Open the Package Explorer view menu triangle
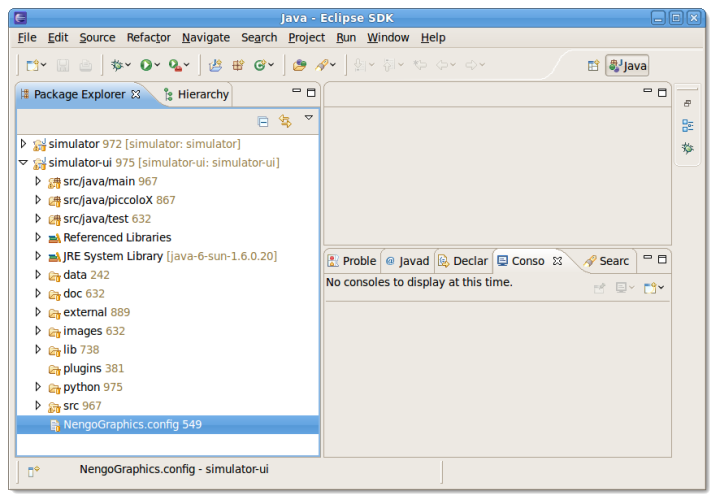Image resolution: width=720 pixels, height=504 pixels. (x=309, y=118)
